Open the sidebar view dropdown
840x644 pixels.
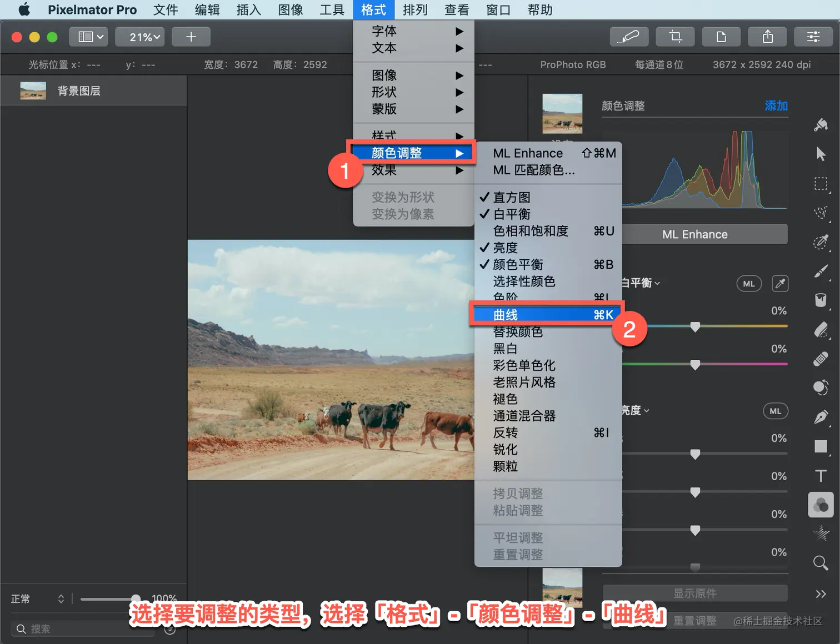[x=88, y=37]
